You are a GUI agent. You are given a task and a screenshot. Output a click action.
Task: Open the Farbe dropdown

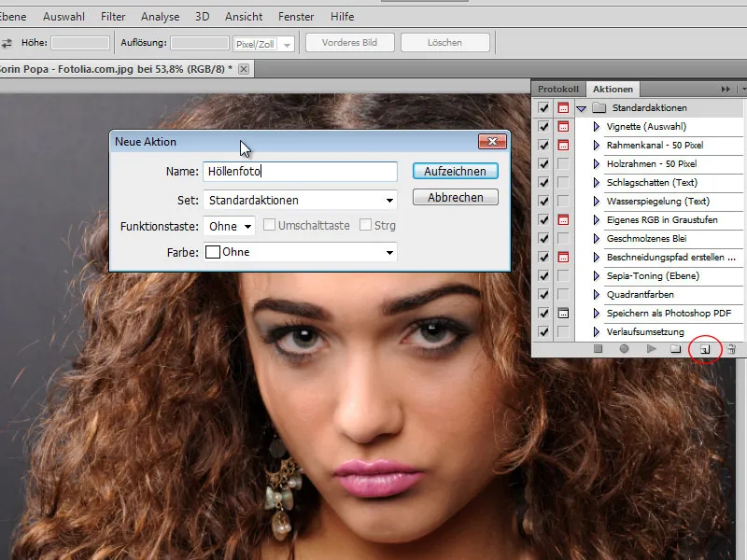[x=300, y=252]
